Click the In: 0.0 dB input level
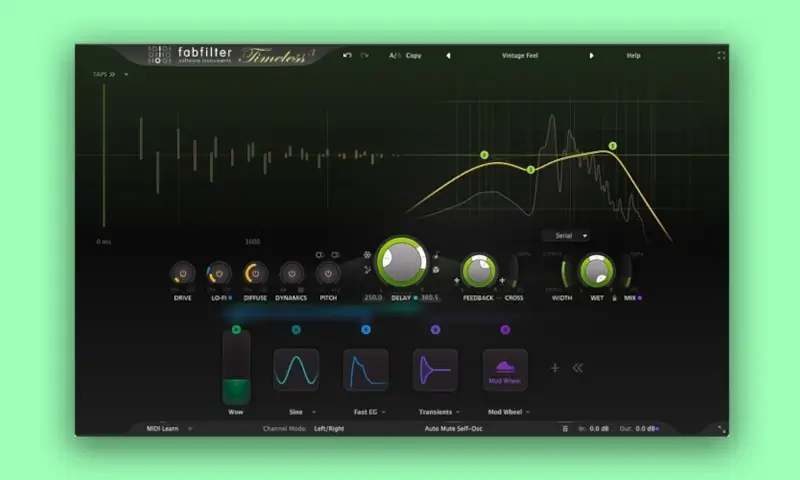Viewport: 800px width, 480px height. click(594, 428)
